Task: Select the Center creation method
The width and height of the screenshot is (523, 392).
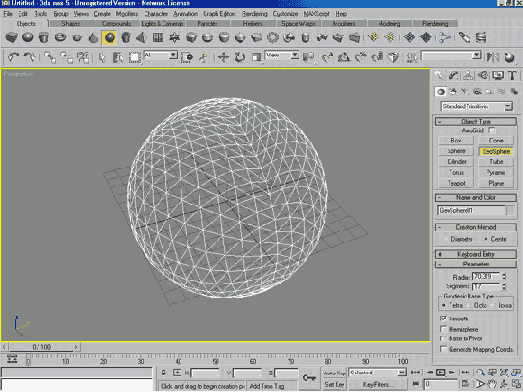Action: pos(486,239)
